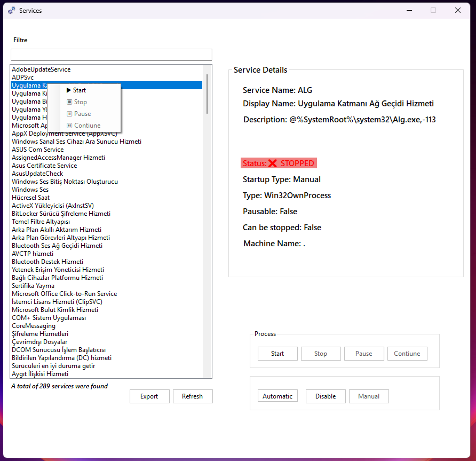Image resolution: width=476 pixels, height=461 pixels.
Task: Select Arka Plan Görevleri Altyapı Hizmeti
Action: [107, 238]
